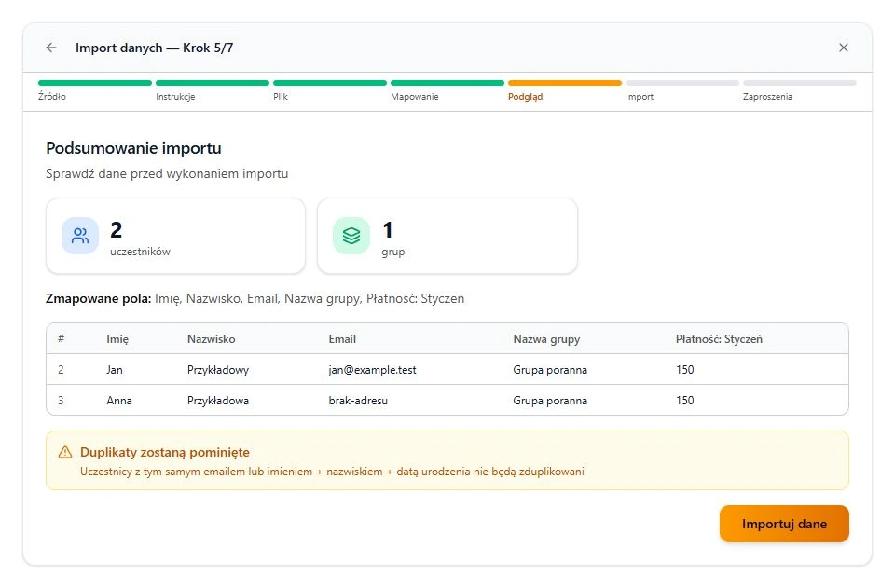
Task: Click the Nazwisko column header
Action: click(212, 339)
